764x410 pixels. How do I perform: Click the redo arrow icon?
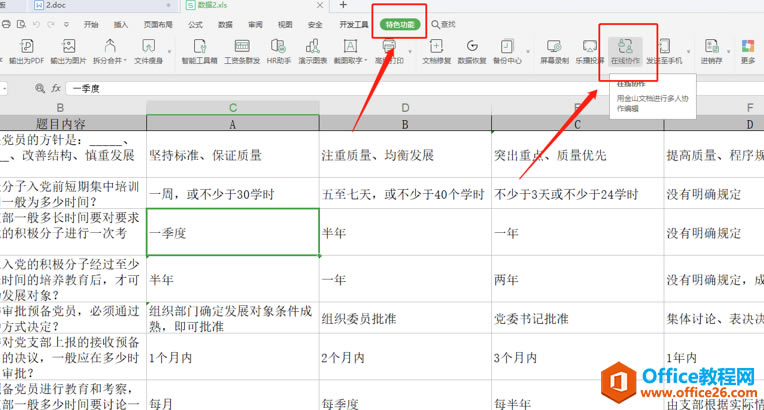(51, 24)
